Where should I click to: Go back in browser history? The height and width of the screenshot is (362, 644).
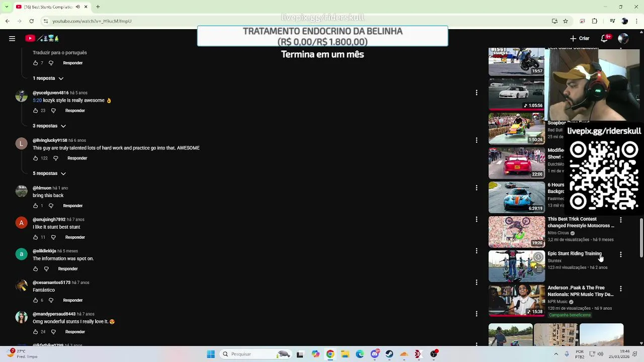pos(7,21)
